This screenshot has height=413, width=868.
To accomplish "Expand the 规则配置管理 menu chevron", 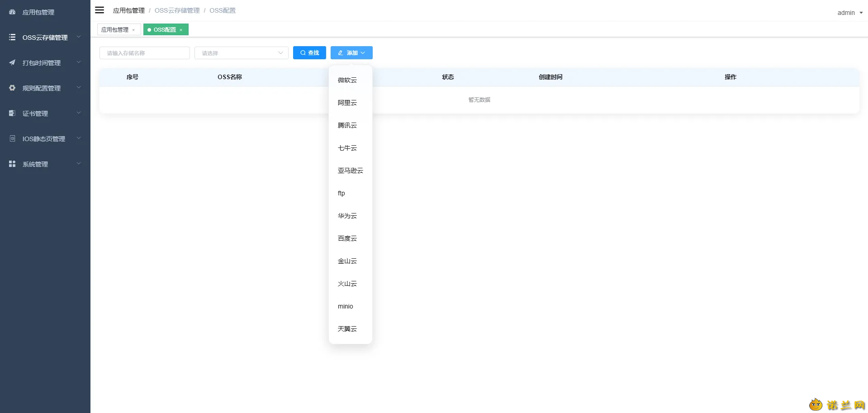I will pos(79,88).
